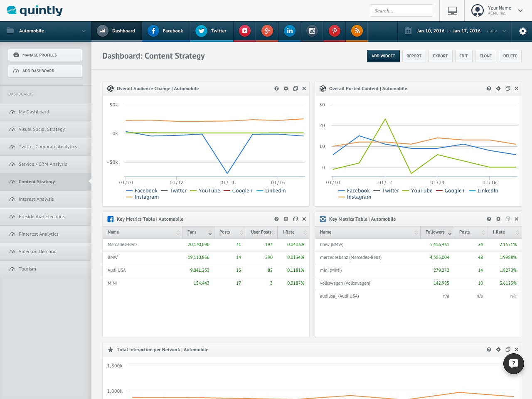Open the daily interval dropdown

(497, 31)
